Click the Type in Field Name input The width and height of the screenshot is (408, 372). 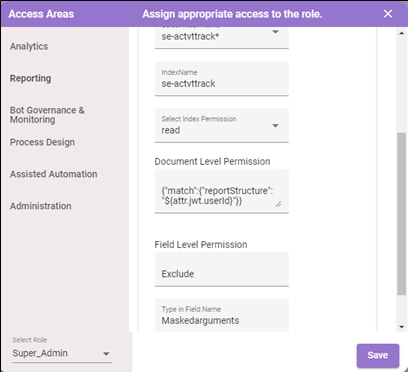click(222, 315)
